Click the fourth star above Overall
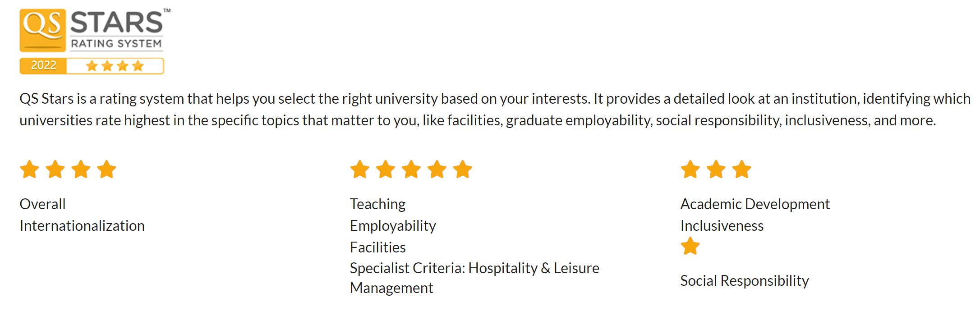This screenshot has height=330, width=980. (107, 170)
